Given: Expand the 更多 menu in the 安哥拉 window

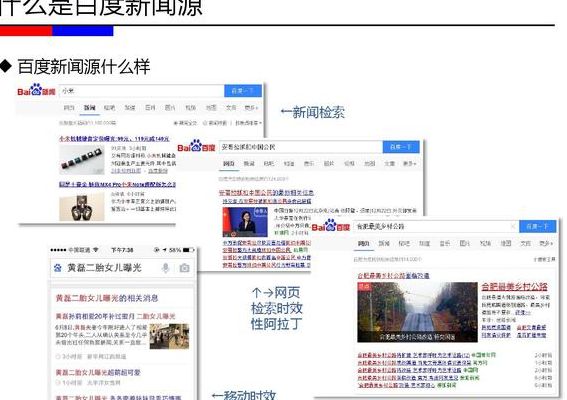Looking at the screenshot, I should (x=410, y=164).
